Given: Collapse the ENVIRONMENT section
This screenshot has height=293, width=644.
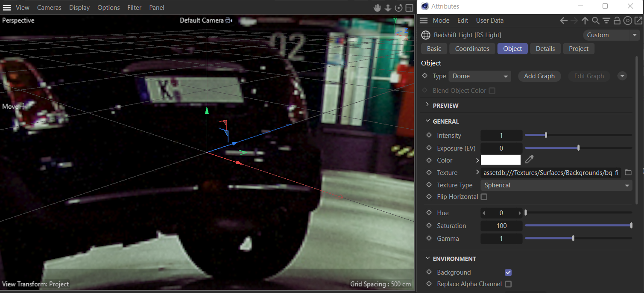Looking at the screenshot, I should point(427,259).
